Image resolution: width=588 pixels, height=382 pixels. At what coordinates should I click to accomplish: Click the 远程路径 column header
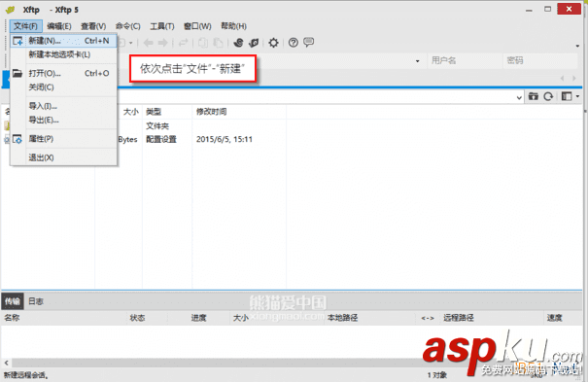tap(459, 318)
